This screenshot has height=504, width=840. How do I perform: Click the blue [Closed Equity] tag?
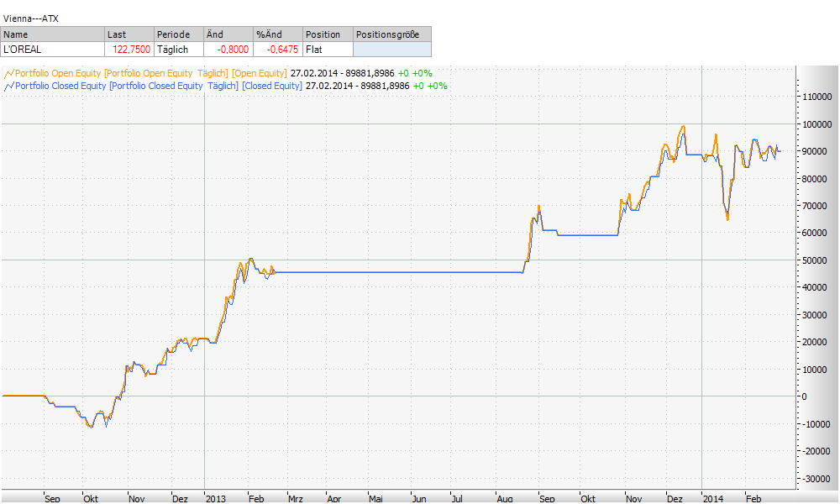coord(272,86)
